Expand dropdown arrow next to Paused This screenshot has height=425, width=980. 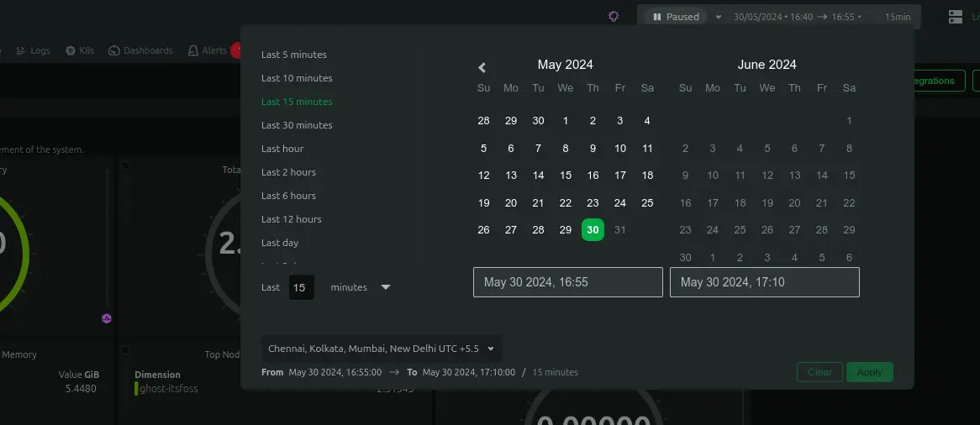(718, 17)
